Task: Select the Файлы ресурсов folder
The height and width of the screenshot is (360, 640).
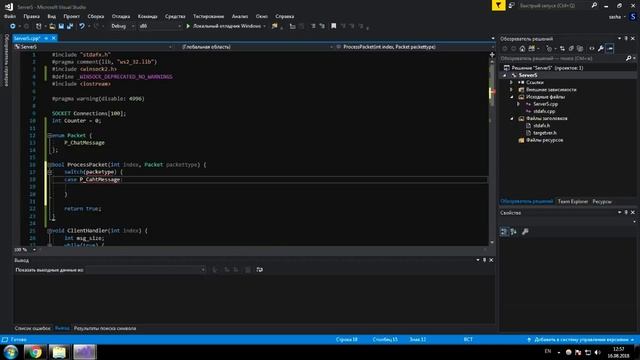Action: 544,140
